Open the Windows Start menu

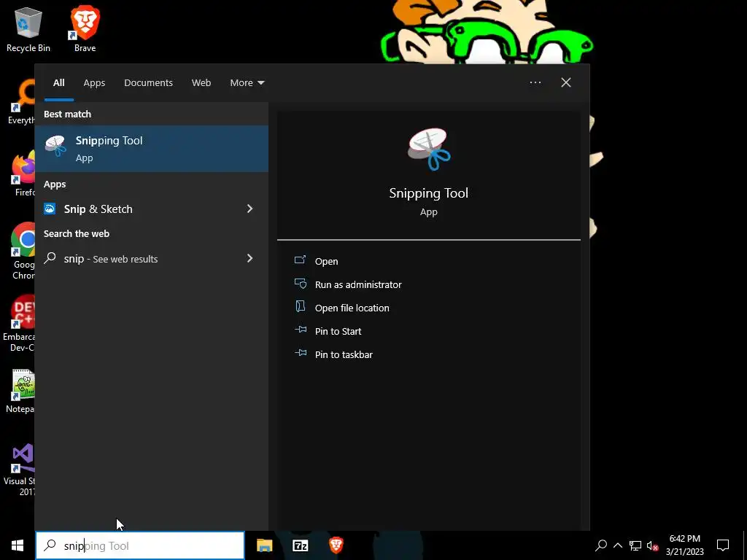(18, 545)
